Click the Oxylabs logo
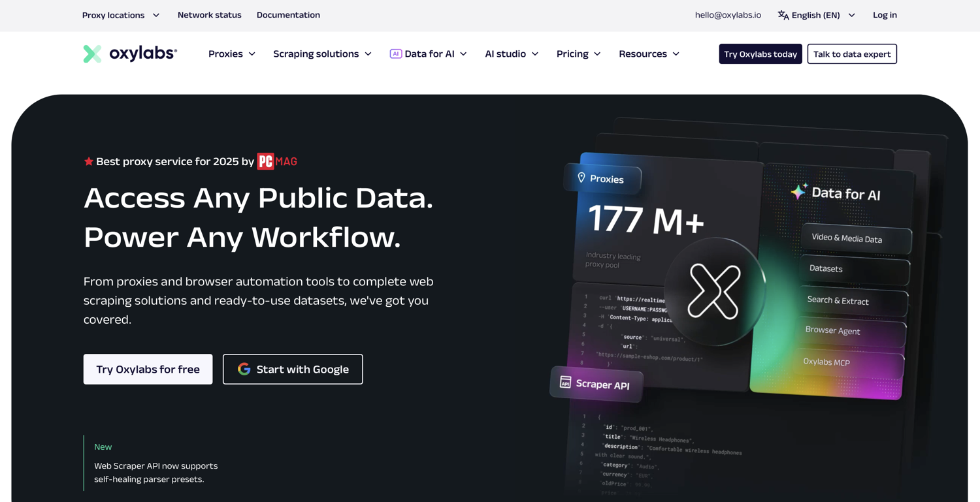980x502 pixels. [x=130, y=54]
